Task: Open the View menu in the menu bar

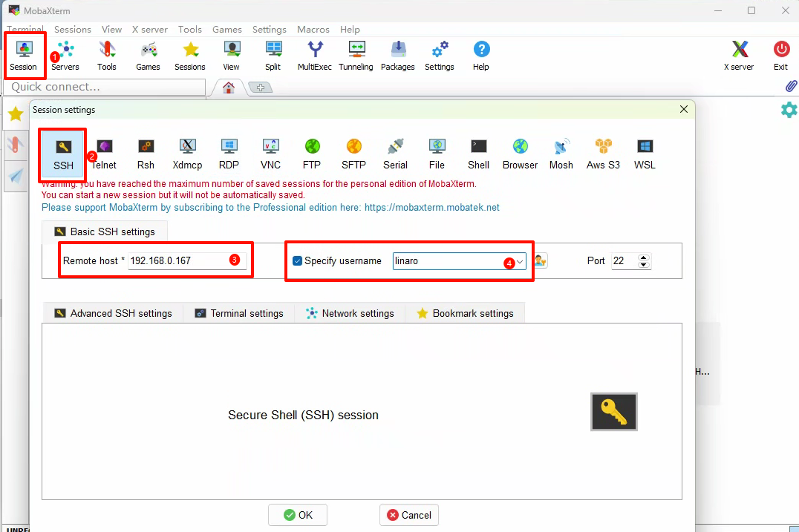Action: pyautogui.click(x=111, y=30)
